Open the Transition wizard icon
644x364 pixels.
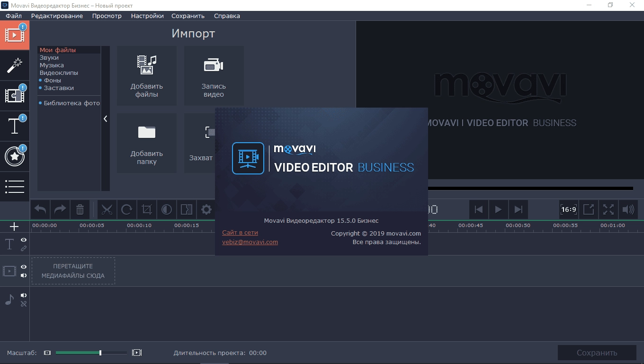(x=187, y=209)
